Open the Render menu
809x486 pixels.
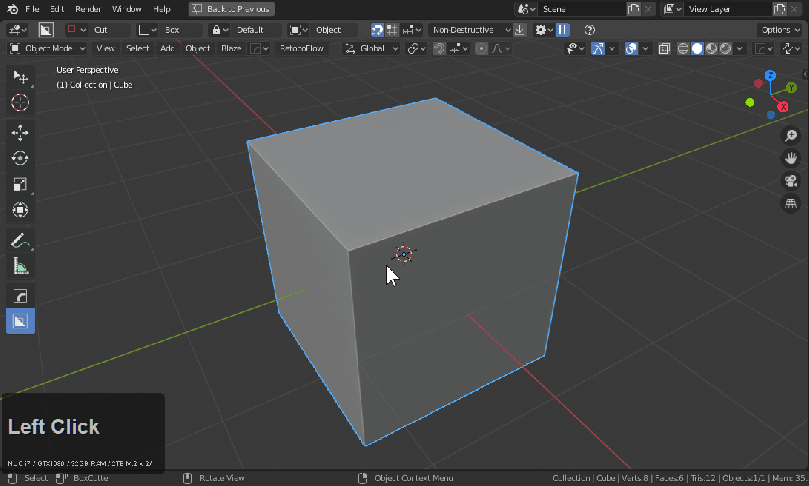click(88, 8)
